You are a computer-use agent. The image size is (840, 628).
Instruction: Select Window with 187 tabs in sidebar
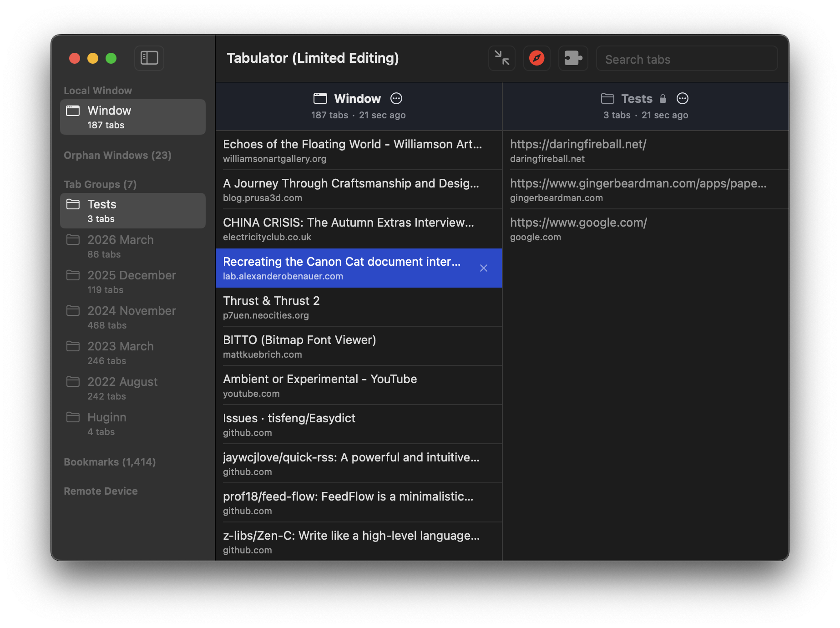pyautogui.click(x=133, y=117)
